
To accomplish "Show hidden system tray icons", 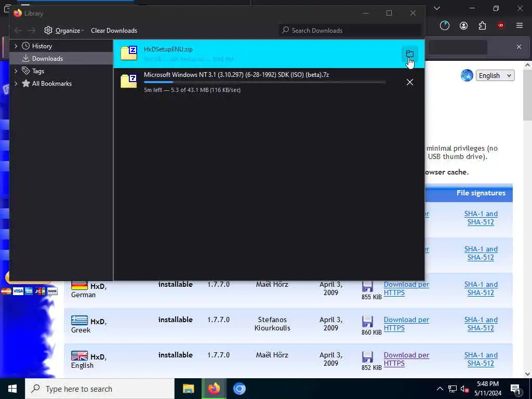I will click(x=440, y=389).
